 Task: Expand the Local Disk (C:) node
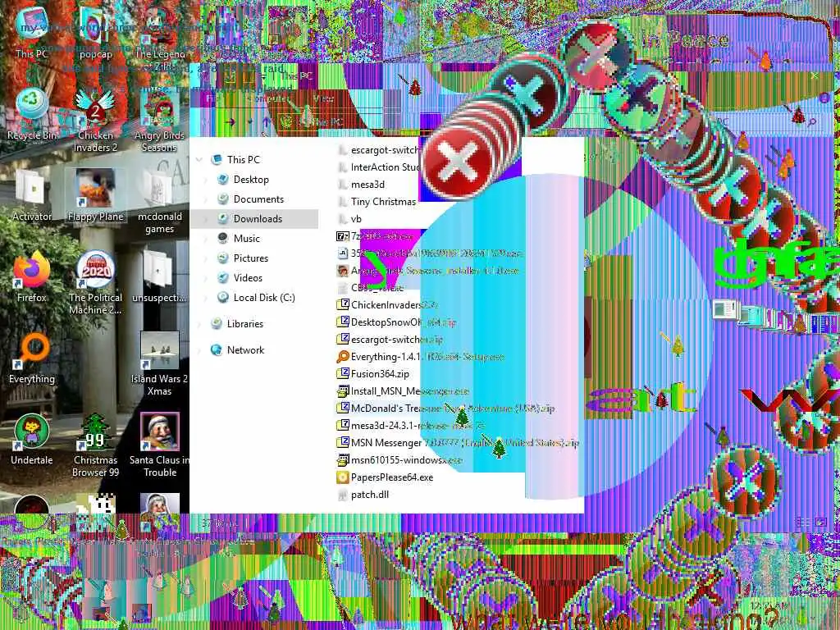[206, 297]
